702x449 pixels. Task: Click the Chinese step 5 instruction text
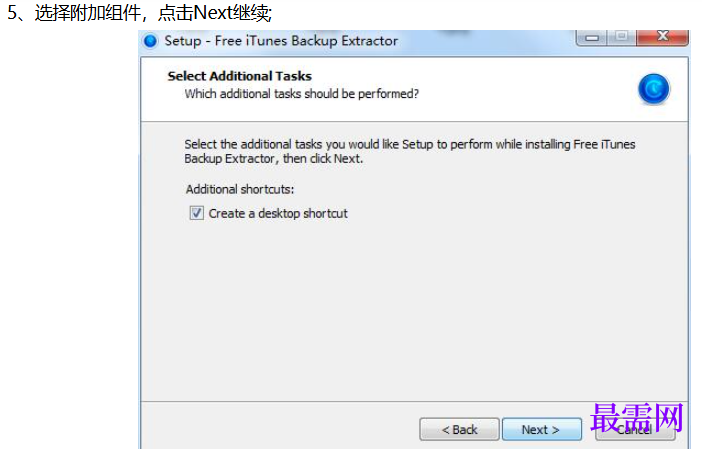pos(140,13)
